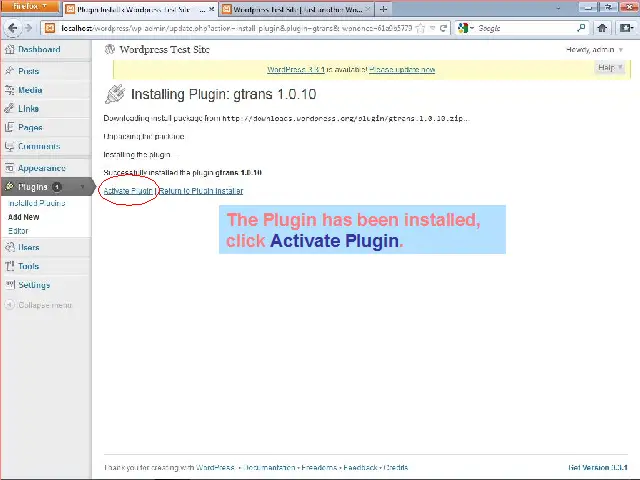Open the Tools menu
Image resolution: width=640 pixels, height=480 pixels.
[29, 266]
